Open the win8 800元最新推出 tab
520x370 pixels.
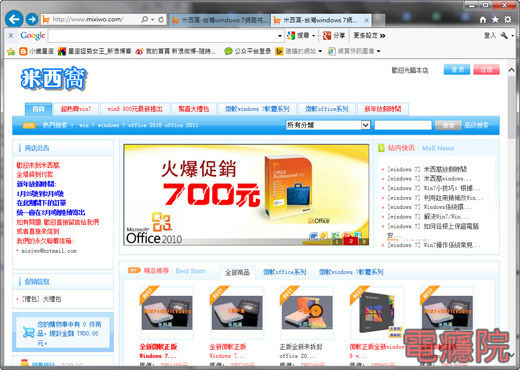coord(135,109)
